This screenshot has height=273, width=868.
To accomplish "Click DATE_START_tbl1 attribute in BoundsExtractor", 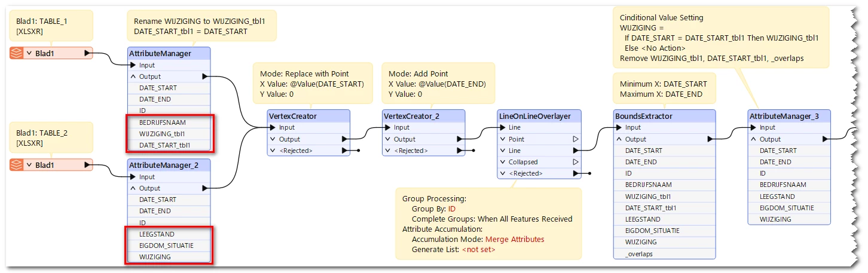I will click(x=664, y=208).
